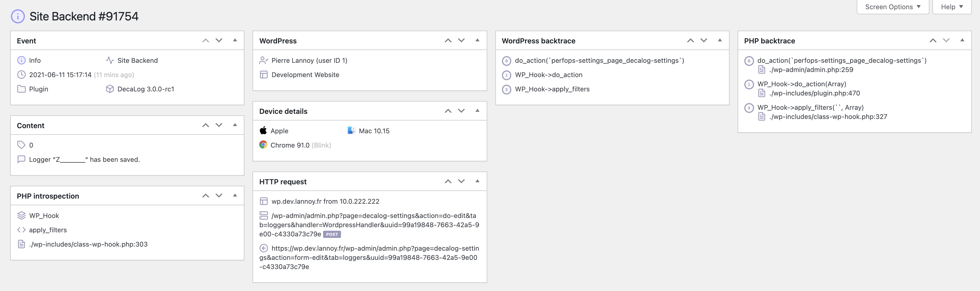Click the server icon beside the admin.php request URL

[x=264, y=215]
